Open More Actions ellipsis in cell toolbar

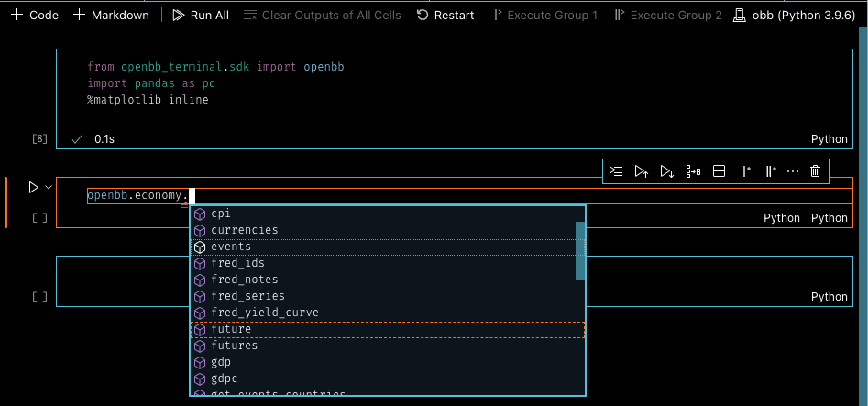click(x=793, y=171)
